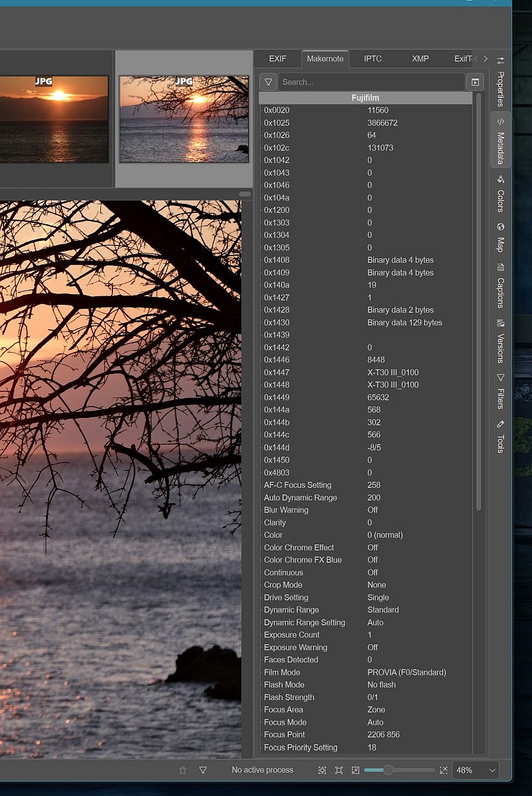Open the metadata tag filter button
Viewport: 532px width, 796px height.
click(x=268, y=82)
